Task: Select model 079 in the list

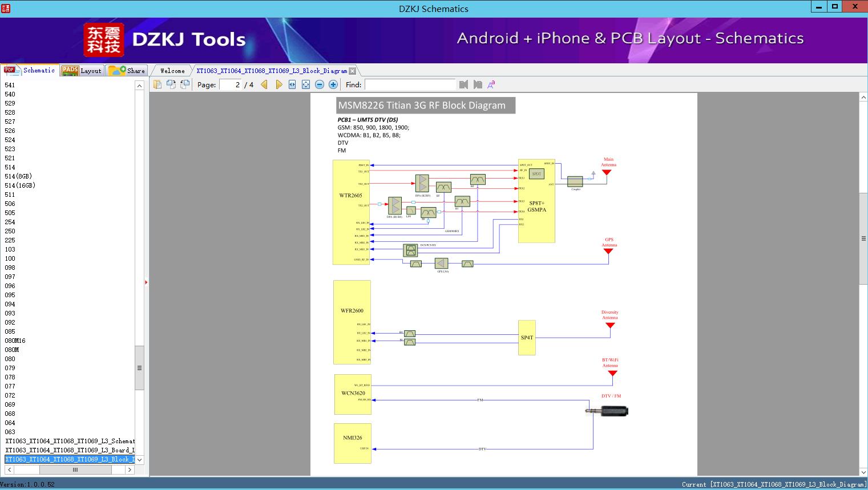Action: point(10,368)
